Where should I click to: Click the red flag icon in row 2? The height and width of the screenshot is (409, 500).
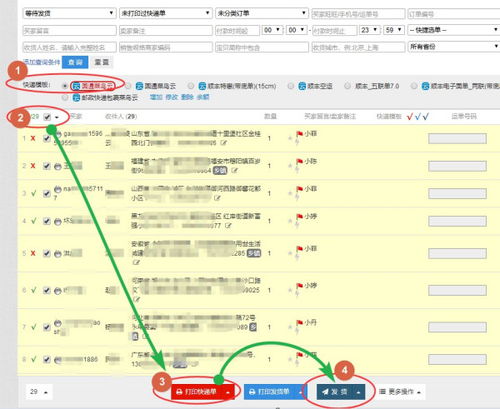point(299,162)
